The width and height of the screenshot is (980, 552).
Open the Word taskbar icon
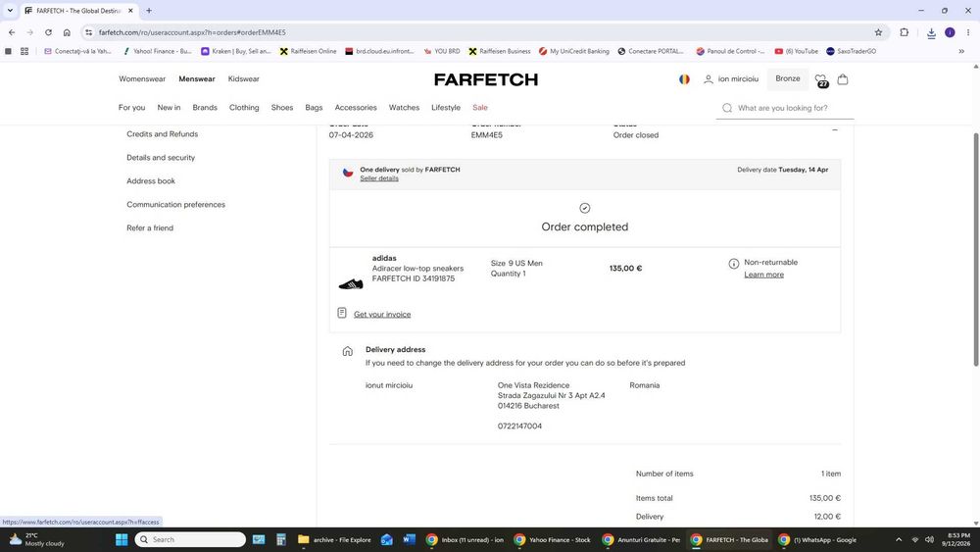(410, 539)
